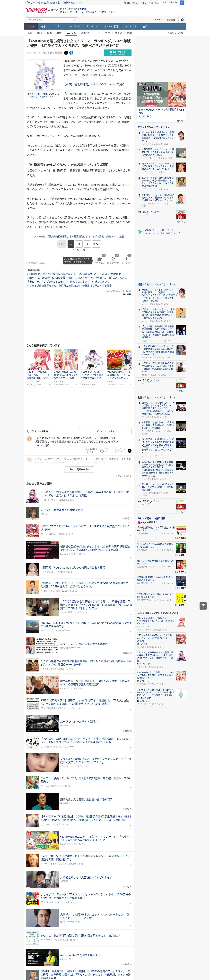The width and height of the screenshot is (210, 980).
Task: Expand the top comment with …もっと見る
Action: (42, 445)
